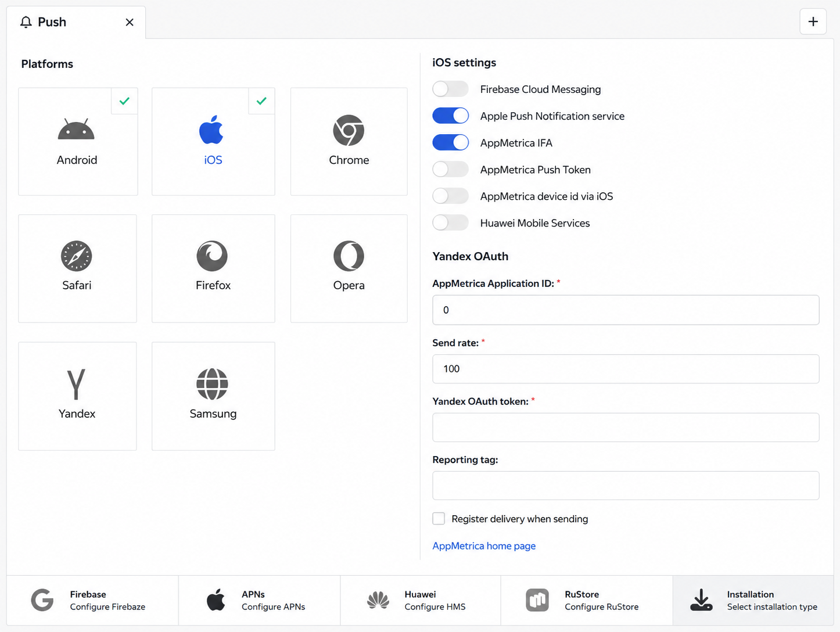This screenshot has height=632, width=840.
Task: Add a new tab with plus button
Action: pyautogui.click(x=813, y=21)
